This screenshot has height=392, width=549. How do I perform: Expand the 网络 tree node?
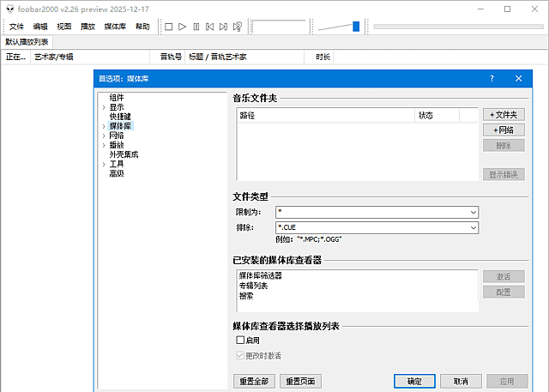(104, 136)
